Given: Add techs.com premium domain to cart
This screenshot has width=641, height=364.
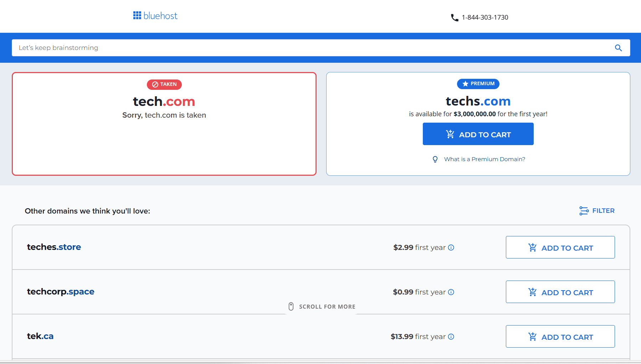Looking at the screenshot, I should (x=478, y=134).
